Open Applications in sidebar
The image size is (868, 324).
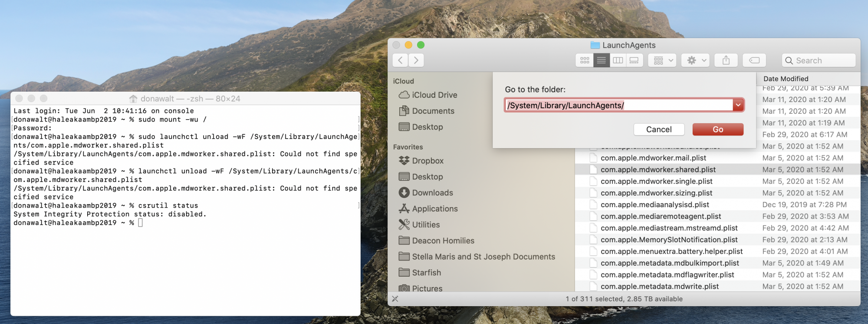coord(428,209)
